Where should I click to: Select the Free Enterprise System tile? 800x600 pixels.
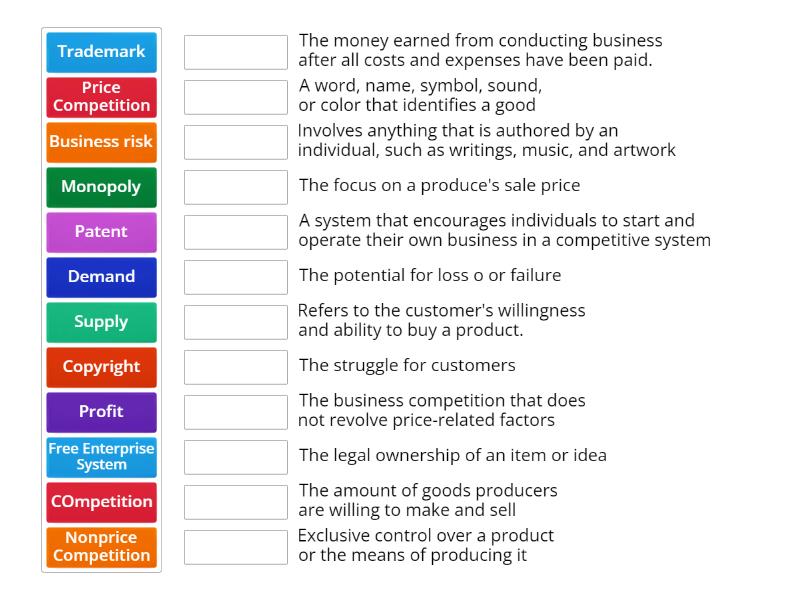pos(101,457)
